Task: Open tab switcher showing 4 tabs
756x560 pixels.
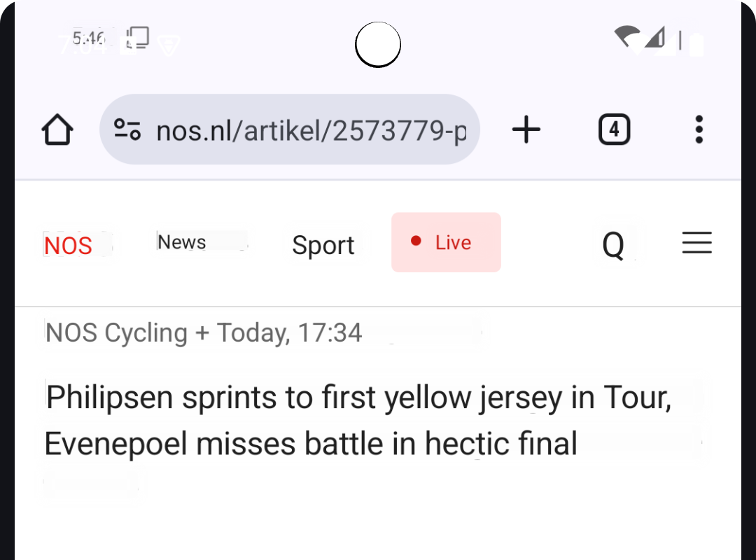Action: pyautogui.click(x=614, y=130)
